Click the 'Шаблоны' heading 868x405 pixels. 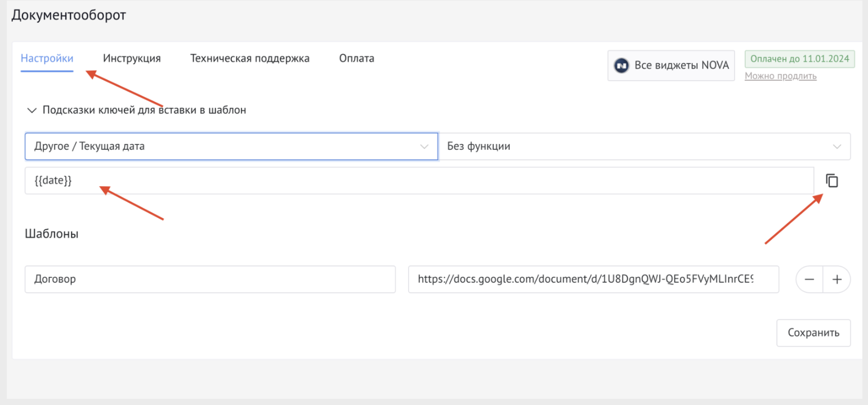[52, 234]
